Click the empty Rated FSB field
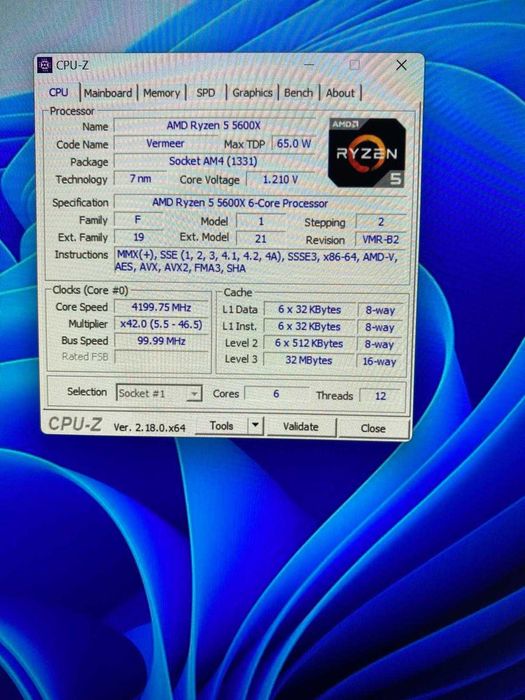 pos(161,357)
